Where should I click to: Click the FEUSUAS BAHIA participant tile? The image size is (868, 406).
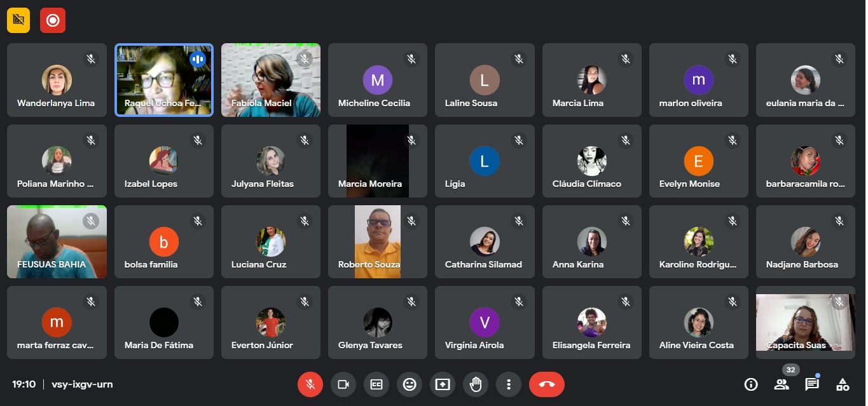tap(57, 241)
